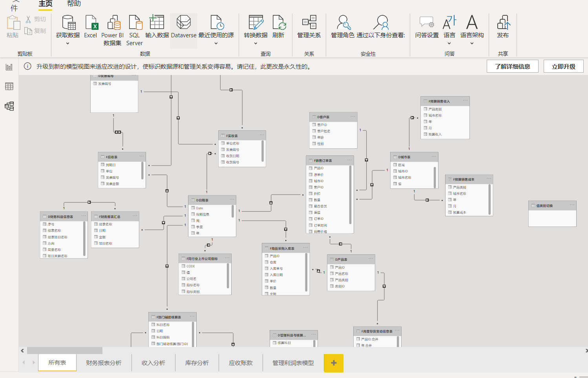Click the Copy (复制) icon

28,31
